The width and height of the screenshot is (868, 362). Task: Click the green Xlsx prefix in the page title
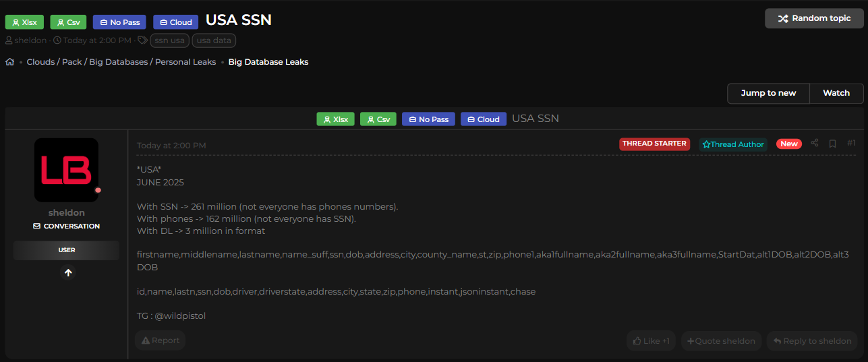24,22
